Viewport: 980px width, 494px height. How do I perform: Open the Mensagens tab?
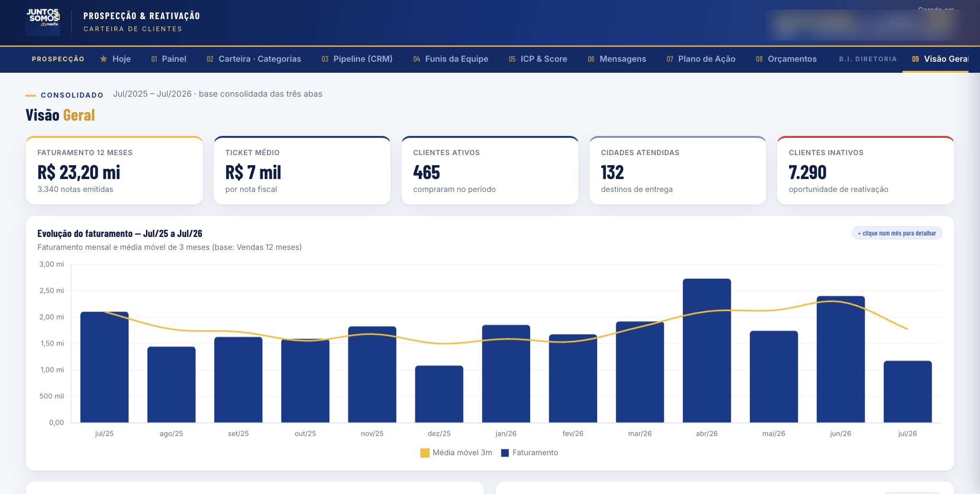(617, 59)
